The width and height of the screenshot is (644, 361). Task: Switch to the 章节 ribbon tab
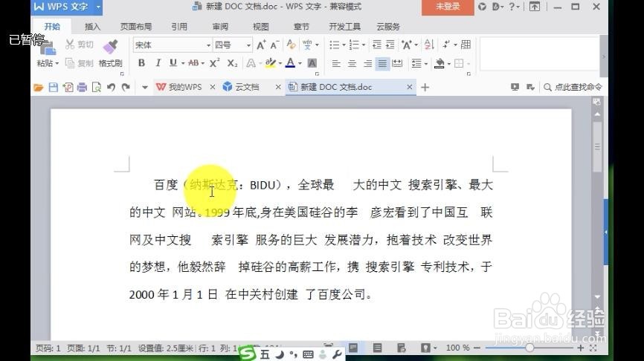pyautogui.click(x=301, y=27)
